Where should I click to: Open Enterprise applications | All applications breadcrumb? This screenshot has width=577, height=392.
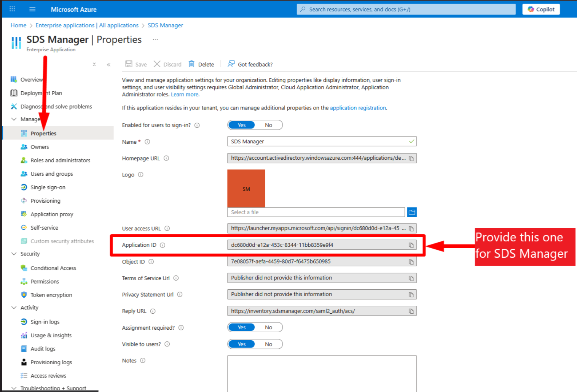(x=87, y=25)
